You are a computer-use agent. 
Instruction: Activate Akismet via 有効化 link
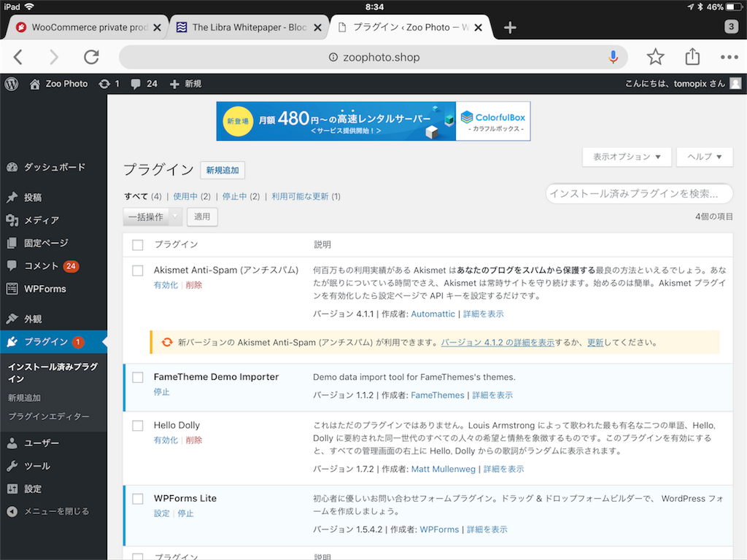(x=166, y=285)
